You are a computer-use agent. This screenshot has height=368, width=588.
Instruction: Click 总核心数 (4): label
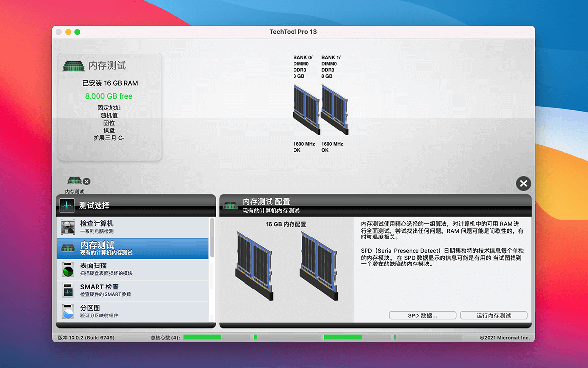165,338
